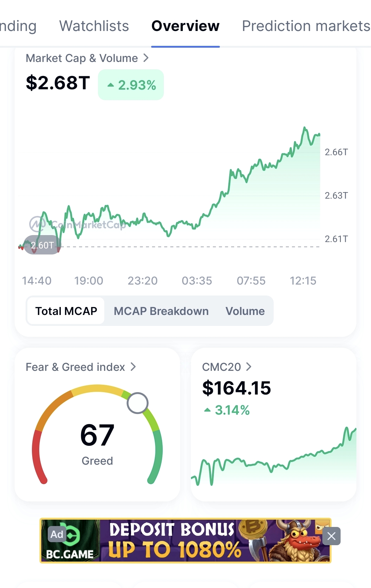371x588 pixels.
Task: Click the BC.GAME logo in the ad
Action: pyautogui.click(x=70, y=541)
